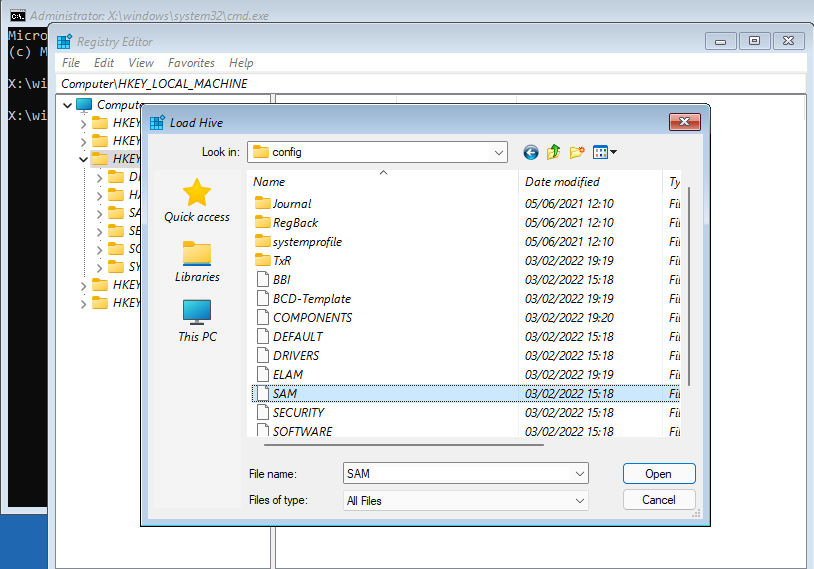Screen dimensions: 814x569
Task: Select the systemprofile folder icon
Action: (263, 241)
